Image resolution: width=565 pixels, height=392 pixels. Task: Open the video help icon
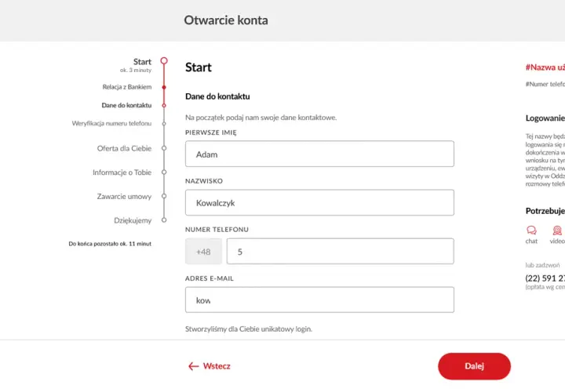point(557,230)
